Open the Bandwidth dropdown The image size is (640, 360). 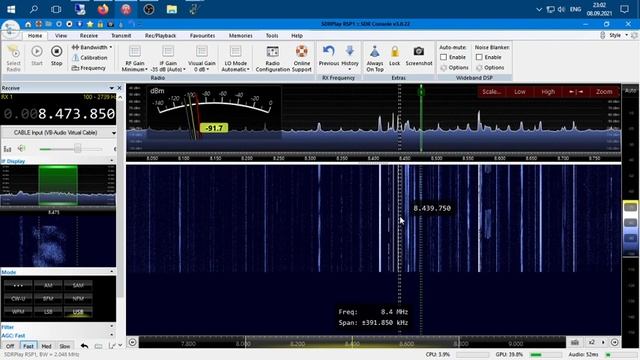tap(92, 47)
